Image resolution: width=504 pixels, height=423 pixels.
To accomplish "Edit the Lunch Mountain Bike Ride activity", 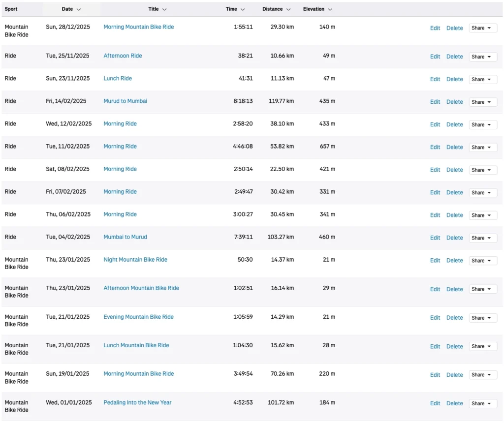I will tap(435, 346).
